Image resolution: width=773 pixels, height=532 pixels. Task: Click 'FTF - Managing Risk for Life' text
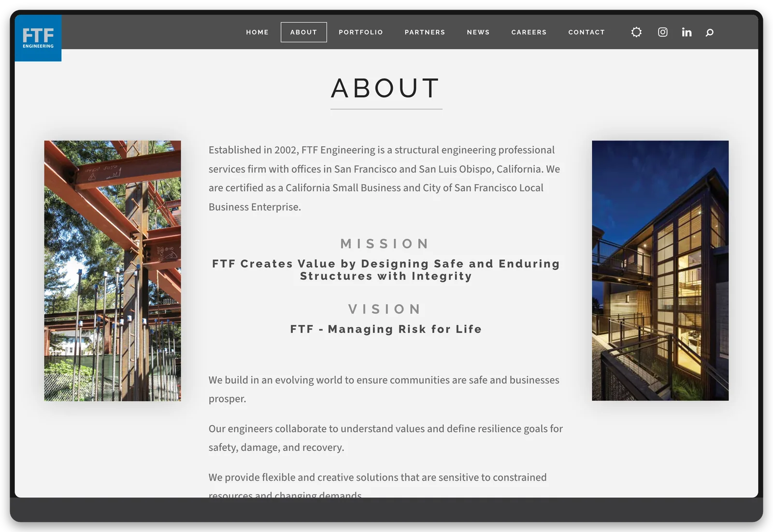tap(386, 329)
